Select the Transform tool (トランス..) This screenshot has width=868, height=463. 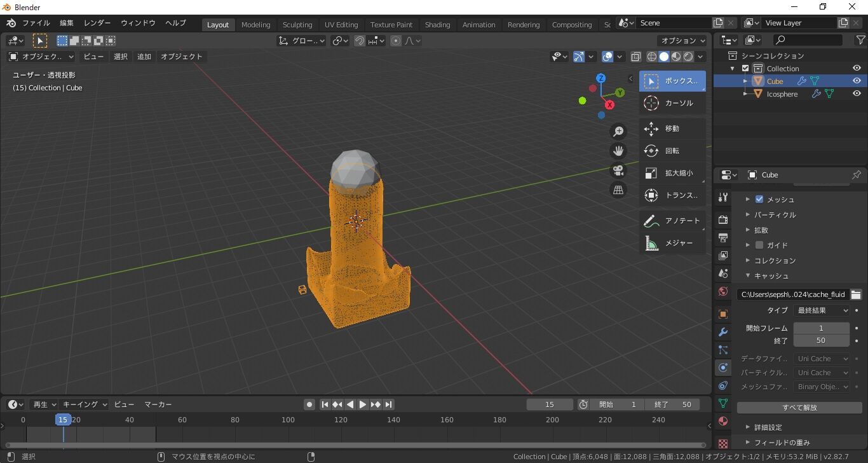point(672,195)
